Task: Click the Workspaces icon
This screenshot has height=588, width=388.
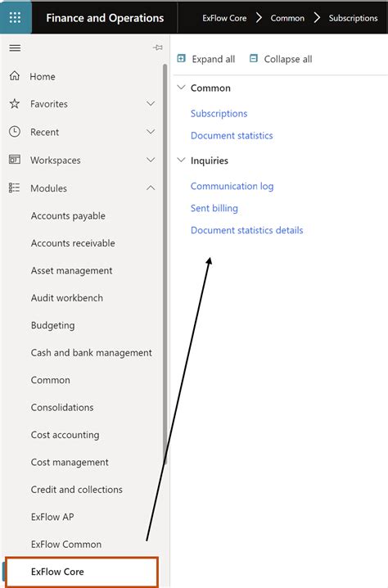Action: tap(15, 160)
